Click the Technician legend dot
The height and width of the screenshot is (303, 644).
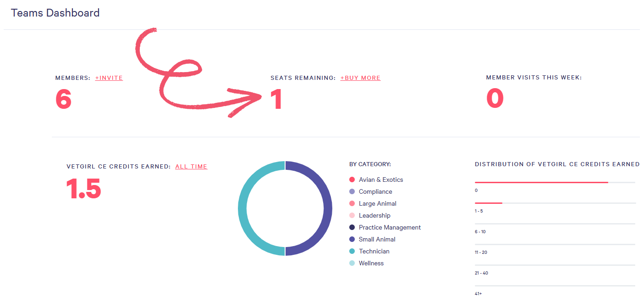pos(352,251)
